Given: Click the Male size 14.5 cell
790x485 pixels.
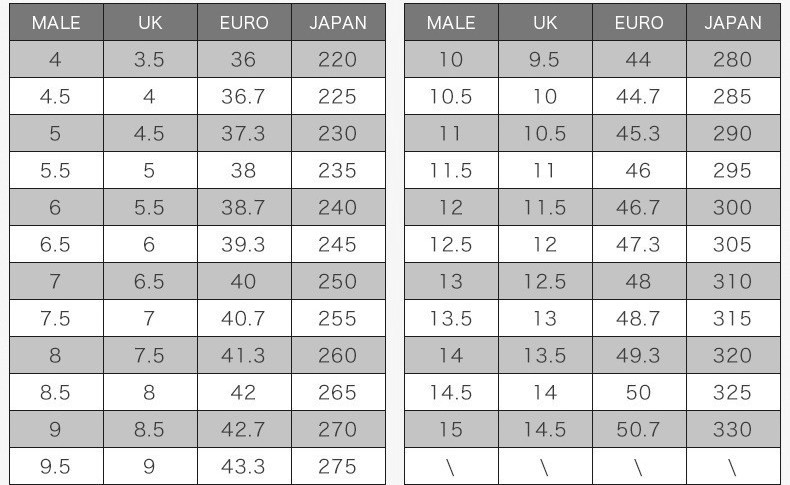Looking at the screenshot, I should [x=451, y=393].
